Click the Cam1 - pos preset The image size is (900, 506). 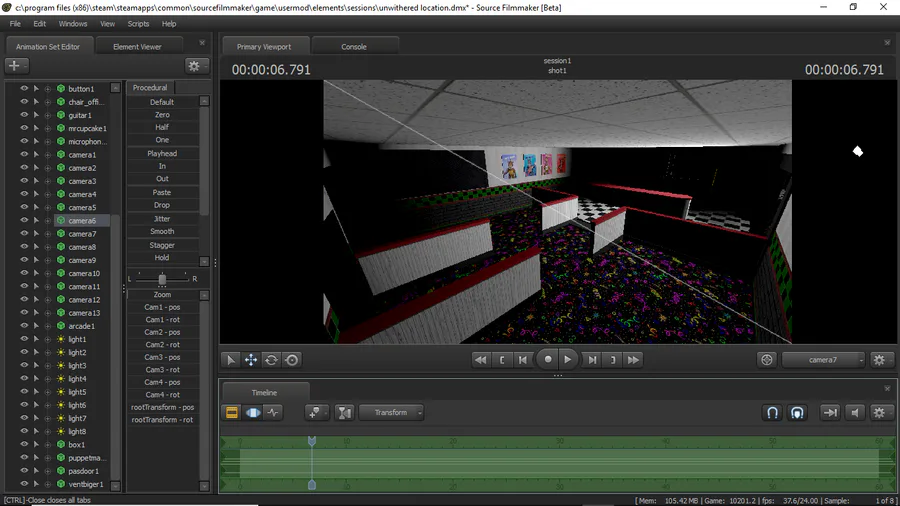tap(162, 307)
